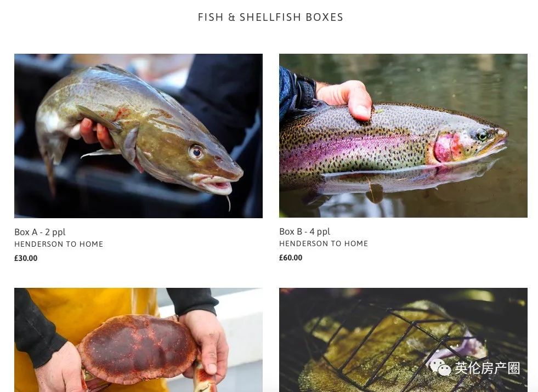
Task: Click Henderson To Home vendor under Box A
Action: click(x=59, y=244)
